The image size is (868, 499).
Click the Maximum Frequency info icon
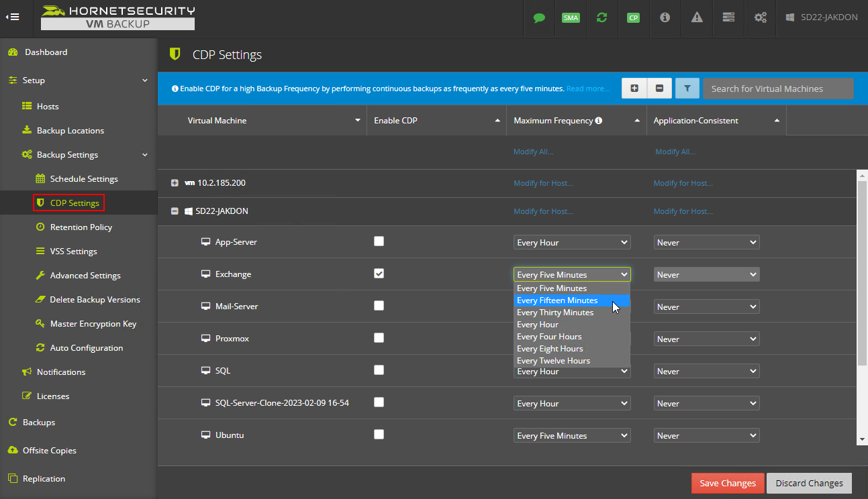coord(599,121)
